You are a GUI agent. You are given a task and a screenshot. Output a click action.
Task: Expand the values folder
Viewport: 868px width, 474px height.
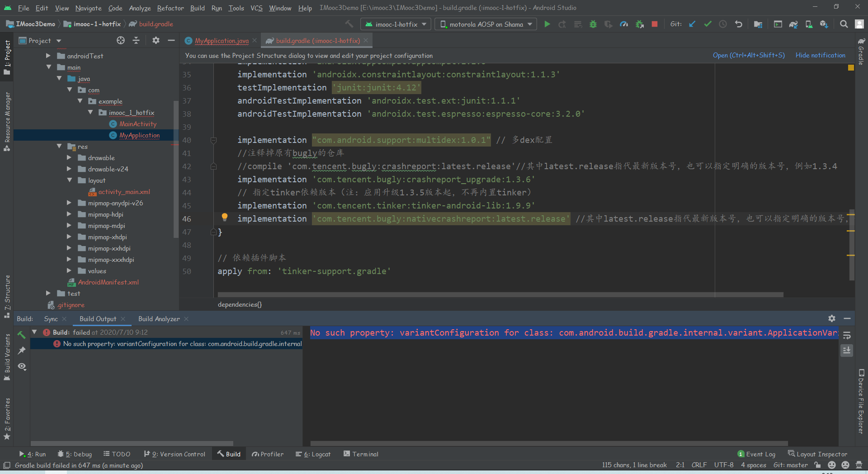click(69, 271)
